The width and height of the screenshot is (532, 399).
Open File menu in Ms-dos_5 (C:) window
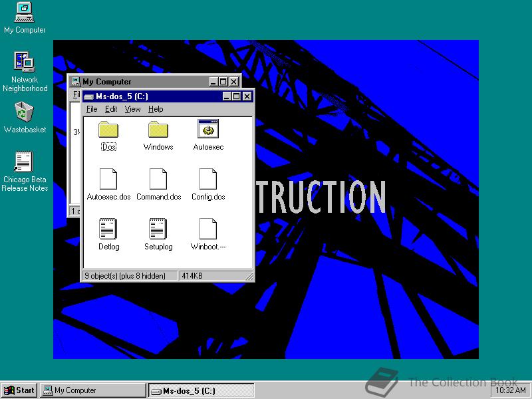click(92, 109)
